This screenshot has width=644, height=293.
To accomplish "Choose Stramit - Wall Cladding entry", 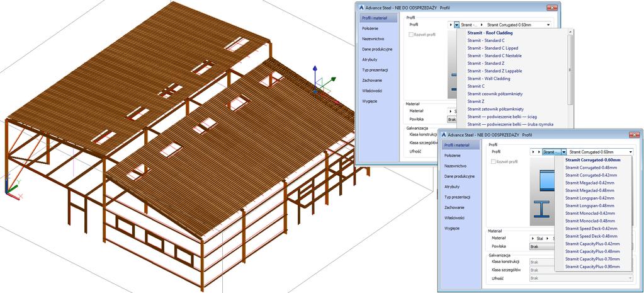I will [489, 79].
